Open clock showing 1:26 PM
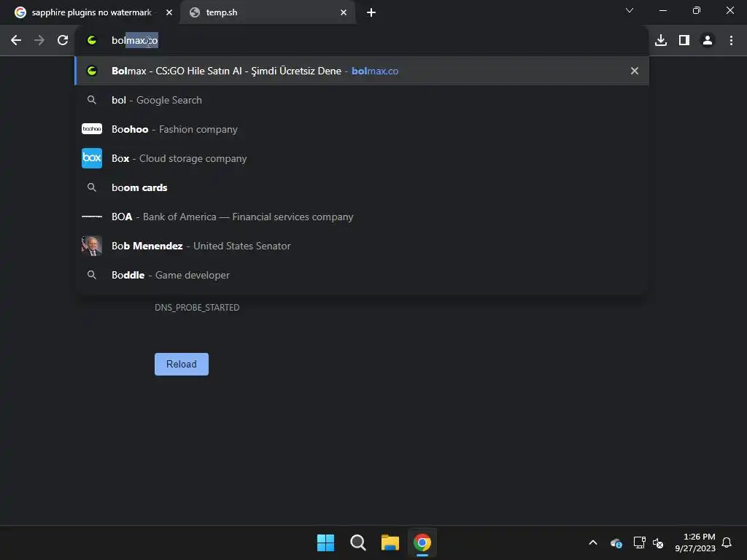This screenshot has height=560, width=747. (x=695, y=542)
